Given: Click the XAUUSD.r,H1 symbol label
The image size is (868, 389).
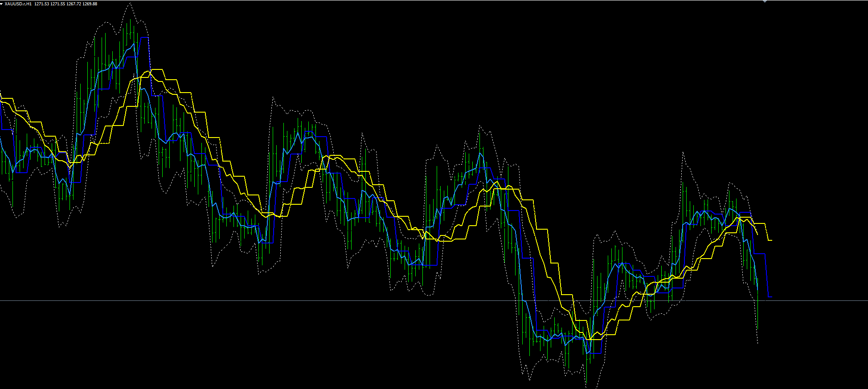Looking at the screenshot, I should click(x=18, y=4).
